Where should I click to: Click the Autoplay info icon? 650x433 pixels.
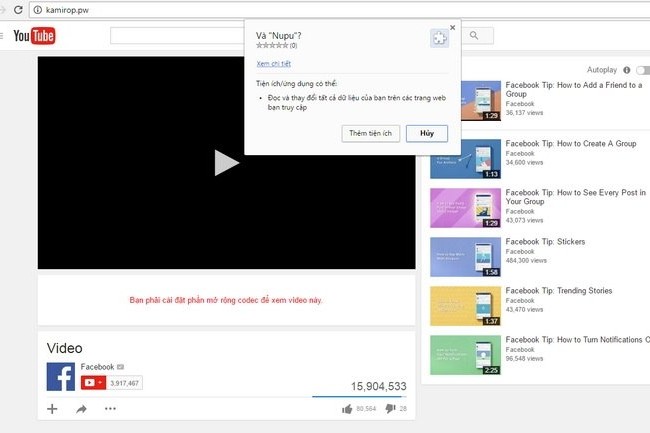(627, 70)
